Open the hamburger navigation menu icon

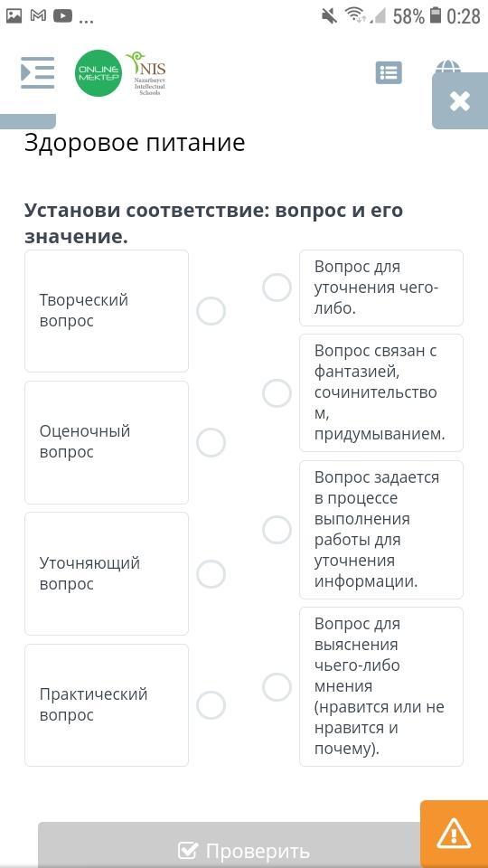[x=37, y=72]
